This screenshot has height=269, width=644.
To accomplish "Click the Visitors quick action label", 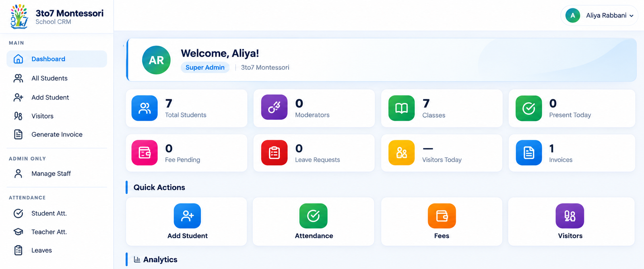I will (x=570, y=236).
